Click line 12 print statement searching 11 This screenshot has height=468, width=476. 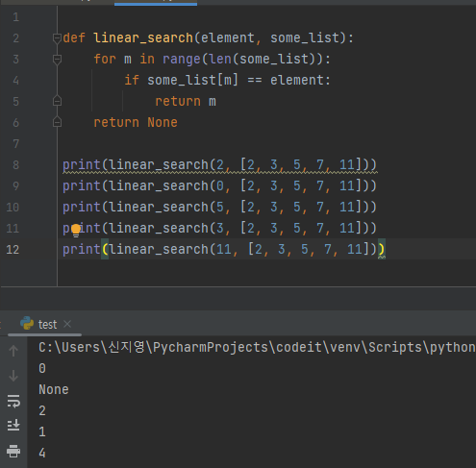223,249
